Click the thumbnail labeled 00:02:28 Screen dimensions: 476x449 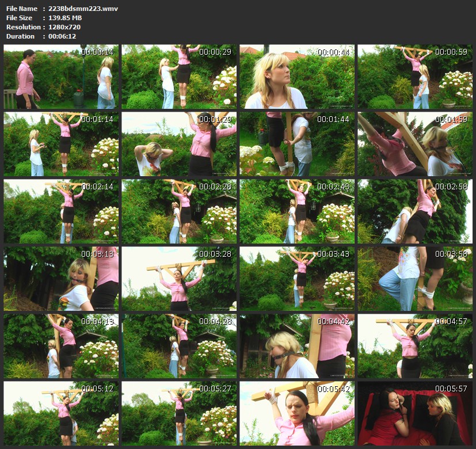point(179,212)
